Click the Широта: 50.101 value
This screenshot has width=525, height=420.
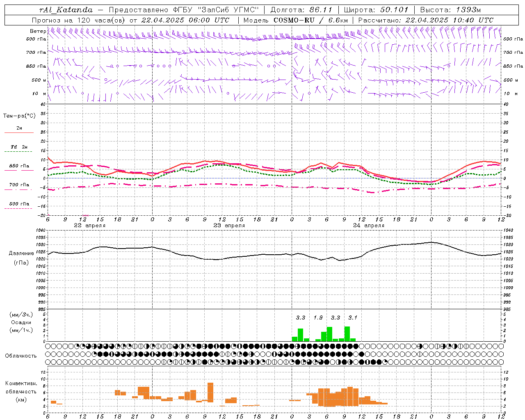coord(376,10)
